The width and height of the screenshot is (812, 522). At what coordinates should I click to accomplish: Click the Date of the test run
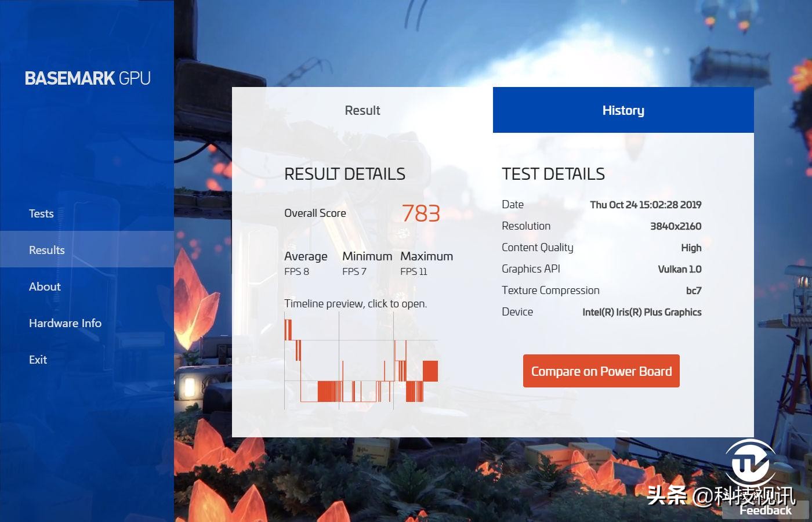[644, 204]
